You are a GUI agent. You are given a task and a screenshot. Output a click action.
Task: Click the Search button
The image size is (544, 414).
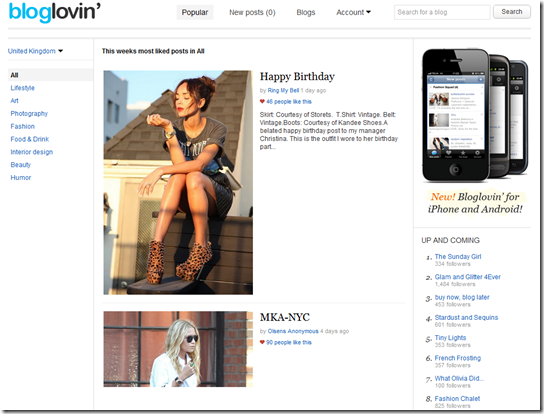(512, 12)
